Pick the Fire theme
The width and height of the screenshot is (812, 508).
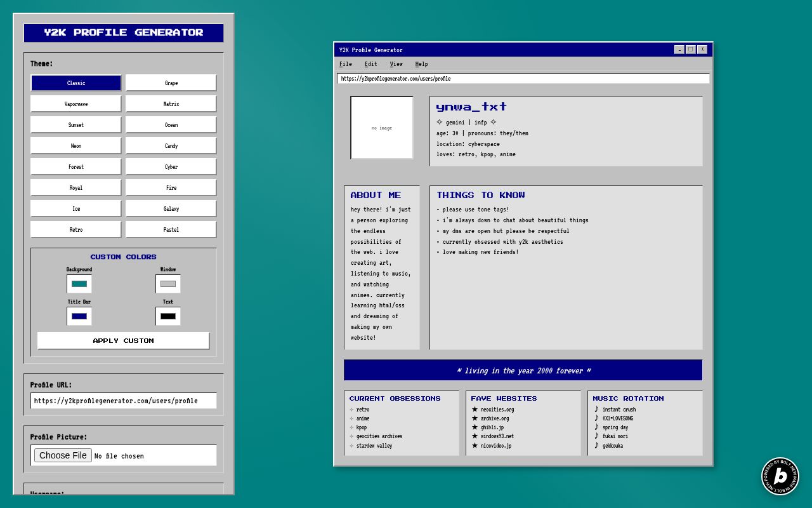(x=171, y=188)
